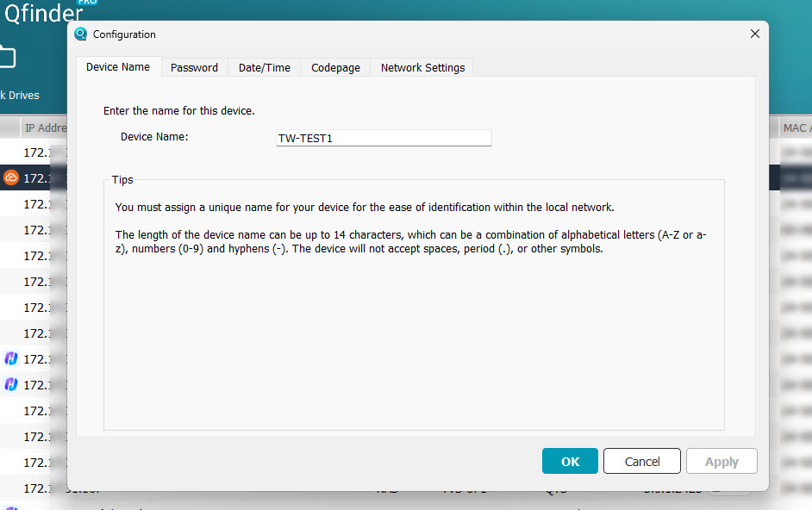Click the Configuration title bar text
Image resolution: width=812 pixels, height=510 pixels.
coord(124,34)
